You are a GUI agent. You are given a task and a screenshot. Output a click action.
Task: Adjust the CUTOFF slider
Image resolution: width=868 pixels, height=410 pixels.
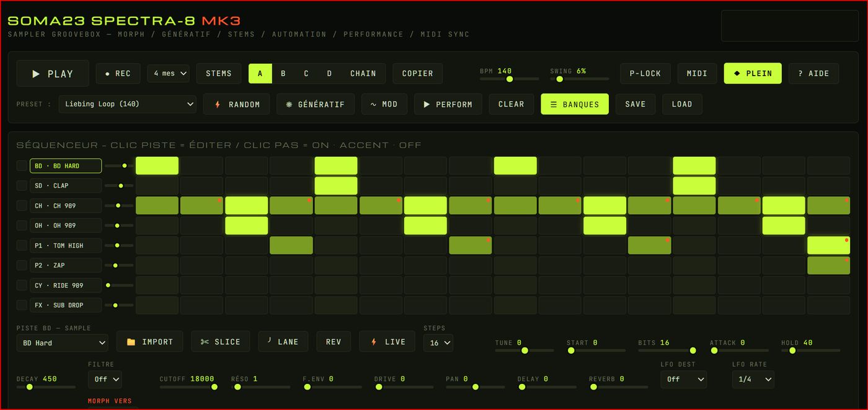coord(189,387)
